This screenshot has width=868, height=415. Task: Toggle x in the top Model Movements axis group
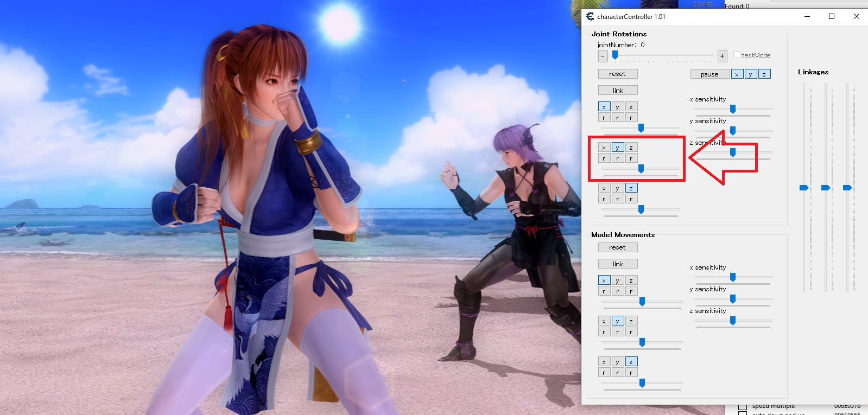[604, 280]
